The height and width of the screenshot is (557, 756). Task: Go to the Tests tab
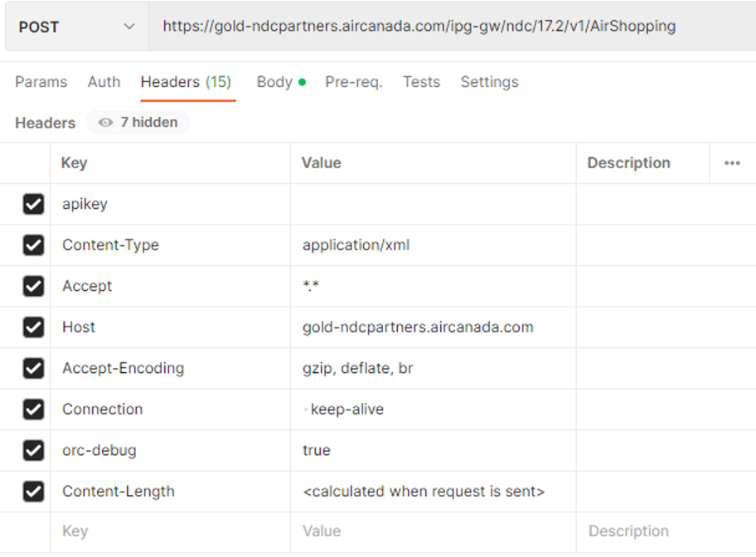[x=421, y=82]
